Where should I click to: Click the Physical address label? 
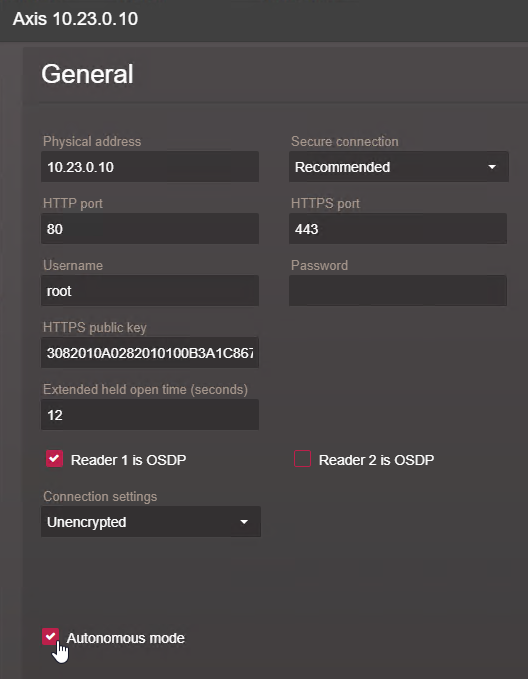92,142
